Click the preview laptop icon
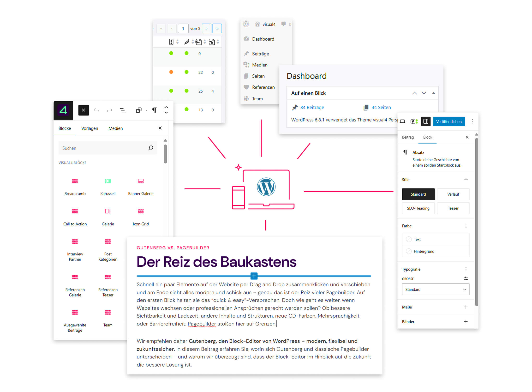The height and width of the screenshot is (392, 532). 402,121
